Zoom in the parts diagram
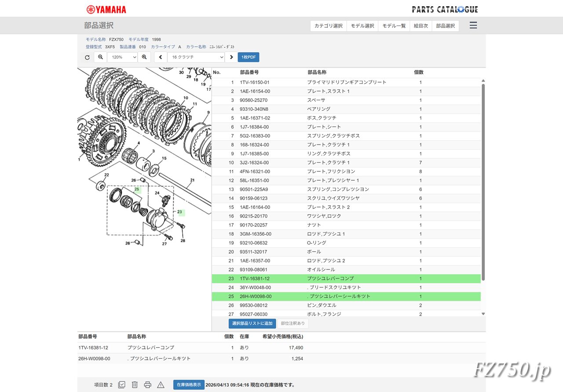The width and height of the screenshot is (563, 392). (144, 57)
